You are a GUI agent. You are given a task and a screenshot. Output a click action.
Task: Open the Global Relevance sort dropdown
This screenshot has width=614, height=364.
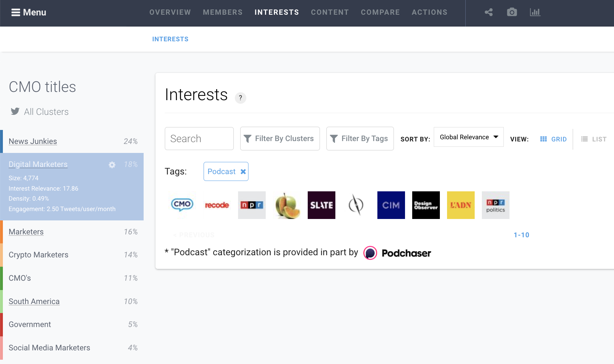coord(469,137)
